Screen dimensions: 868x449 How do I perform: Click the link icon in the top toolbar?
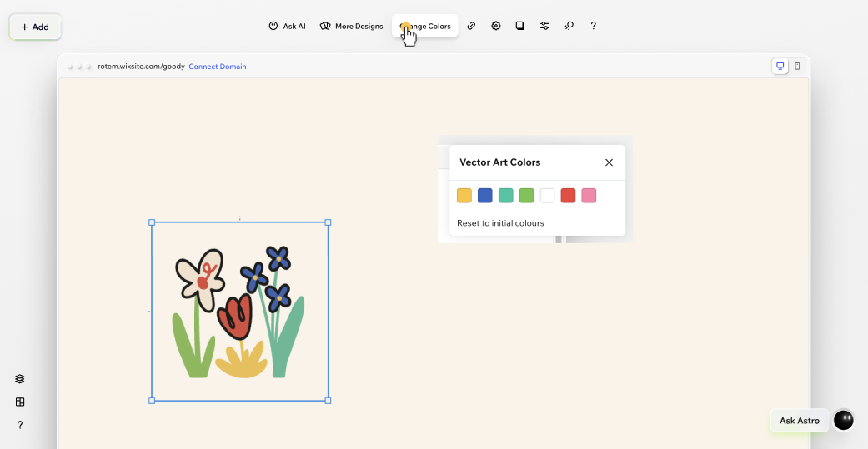click(x=471, y=26)
